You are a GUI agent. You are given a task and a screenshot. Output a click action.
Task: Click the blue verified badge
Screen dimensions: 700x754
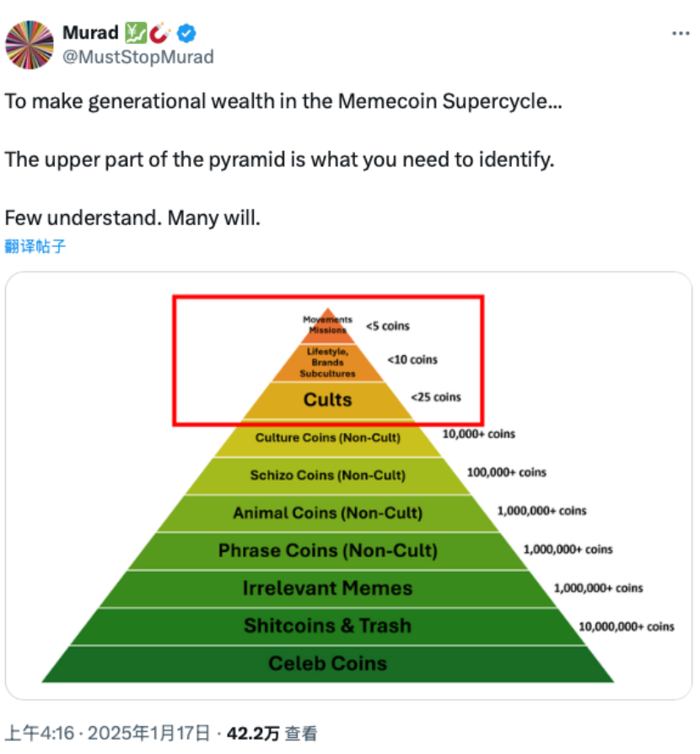pyautogui.click(x=186, y=34)
